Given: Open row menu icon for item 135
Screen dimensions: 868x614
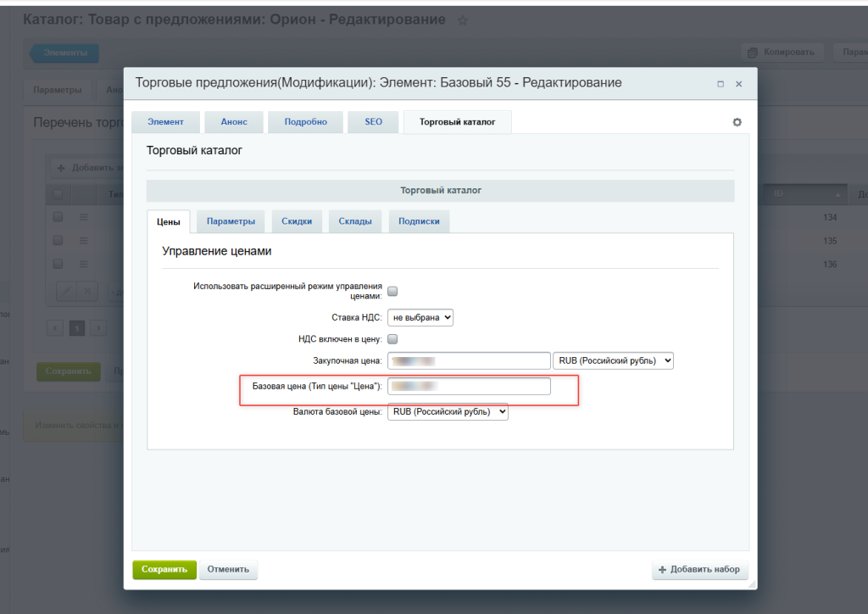Looking at the screenshot, I should [83, 241].
